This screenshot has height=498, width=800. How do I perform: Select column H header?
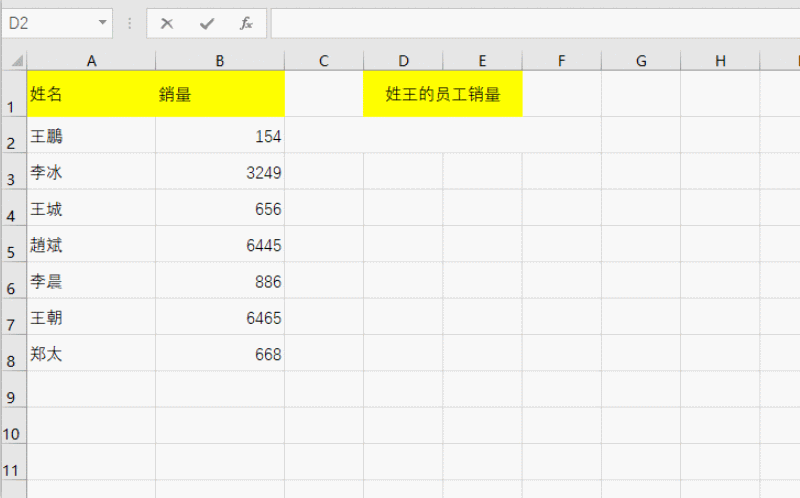pyautogui.click(x=720, y=61)
